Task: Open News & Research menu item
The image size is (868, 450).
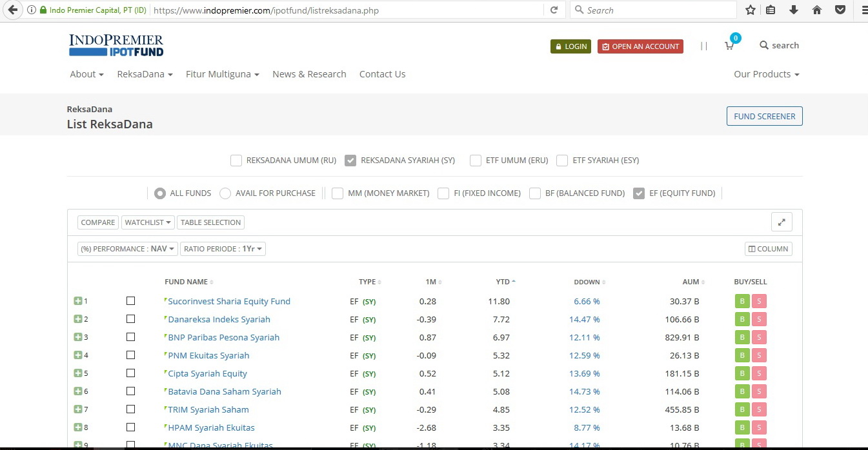Action: pyautogui.click(x=309, y=74)
